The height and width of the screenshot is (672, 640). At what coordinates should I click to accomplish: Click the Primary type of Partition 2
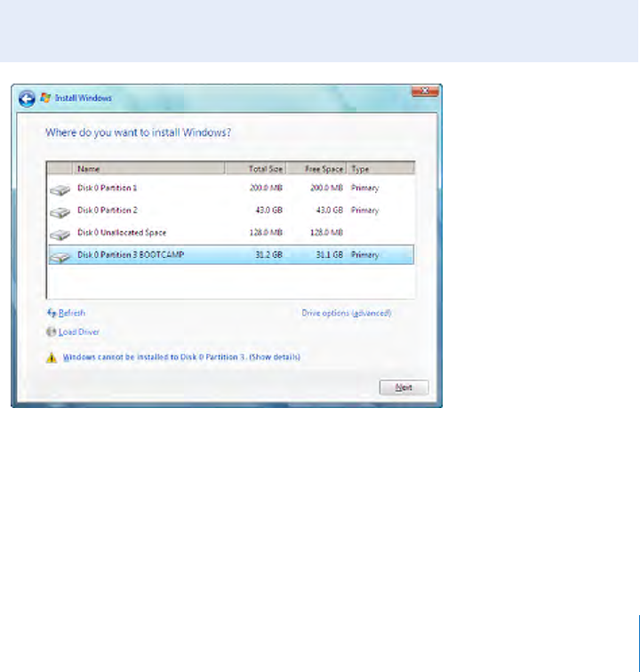pos(364,211)
